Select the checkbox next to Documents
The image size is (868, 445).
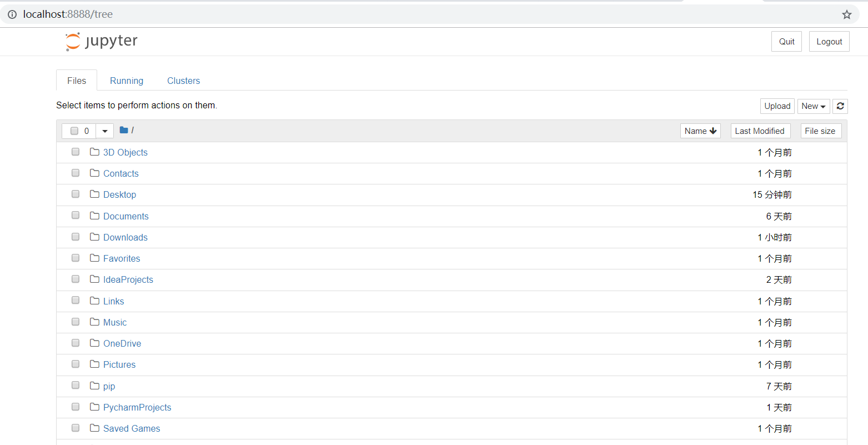pyautogui.click(x=75, y=215)
